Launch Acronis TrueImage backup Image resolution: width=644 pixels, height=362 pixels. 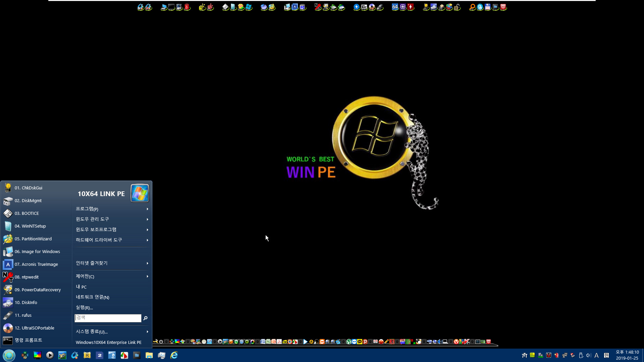(36, 264)
